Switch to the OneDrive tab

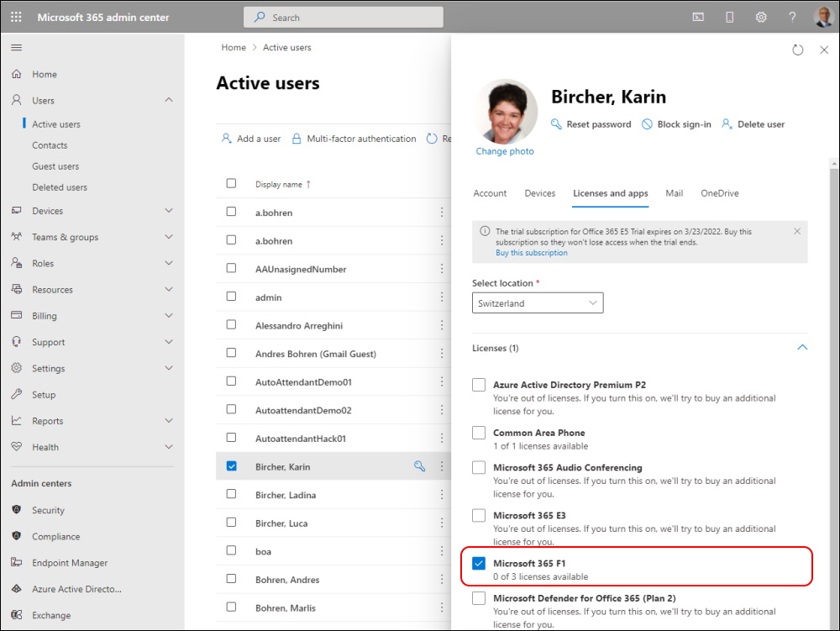[x=720, y=193]
